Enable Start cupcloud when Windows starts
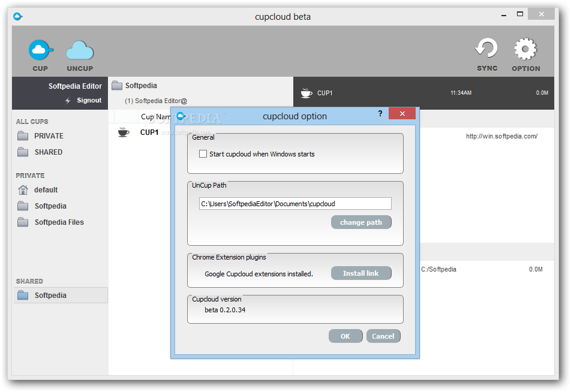 [x=203, y=154]
